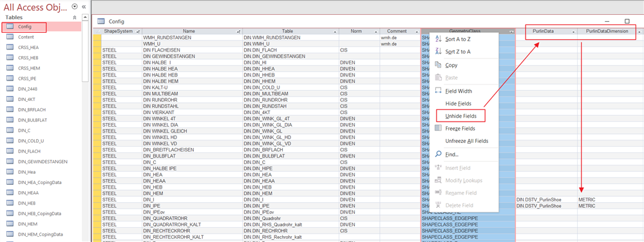Open the DIN_2448 table
Screen dimensions: 644x242
coord(28,89)
